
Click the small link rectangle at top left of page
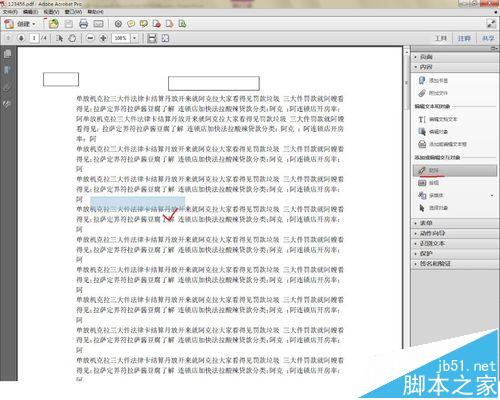tap(61, 79)
